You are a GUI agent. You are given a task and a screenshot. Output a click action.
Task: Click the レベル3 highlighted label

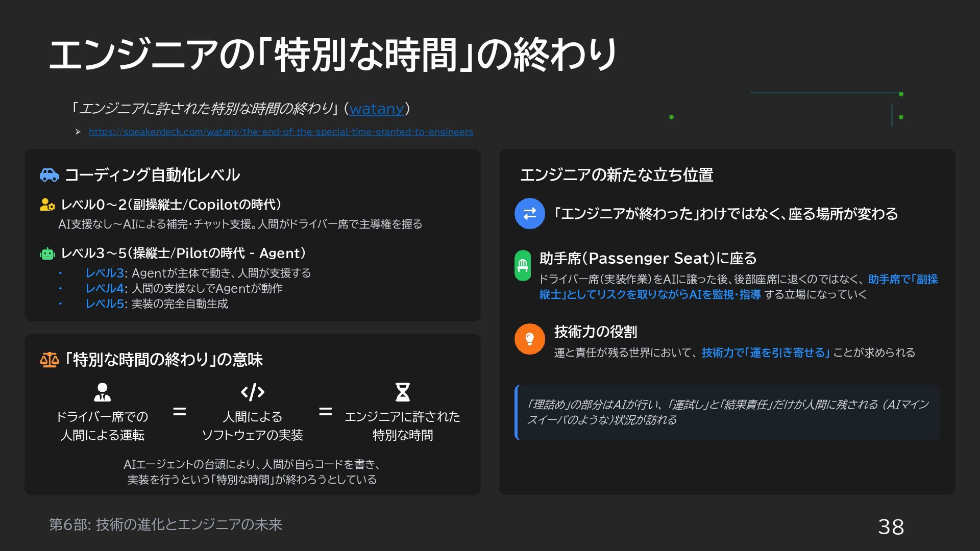tap(105, 273)
